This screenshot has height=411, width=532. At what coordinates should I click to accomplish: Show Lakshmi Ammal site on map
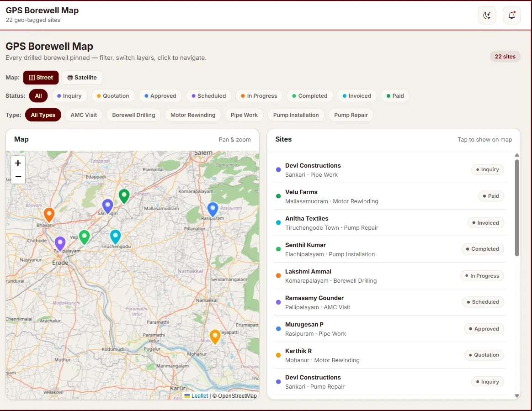[x=389, y=276]
